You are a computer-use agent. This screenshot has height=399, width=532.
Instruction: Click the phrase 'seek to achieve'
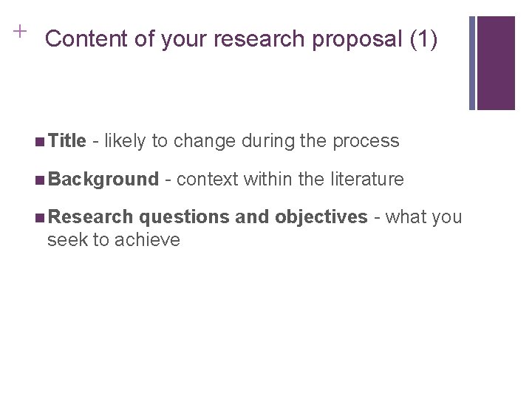tap(114, 240)
